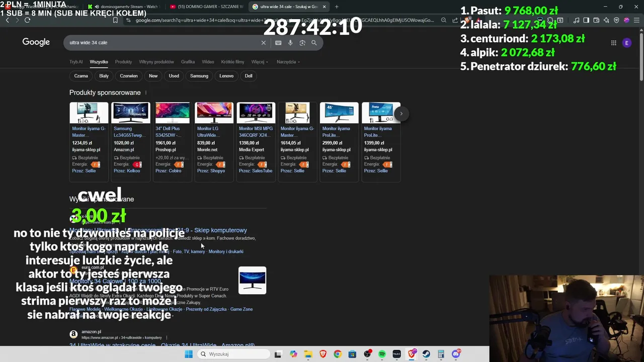The height and width of the screenshot is (362, 644).
Task: Switch to DOMINO GAMER YouTube tab
Action: click(x=206, y=7)
